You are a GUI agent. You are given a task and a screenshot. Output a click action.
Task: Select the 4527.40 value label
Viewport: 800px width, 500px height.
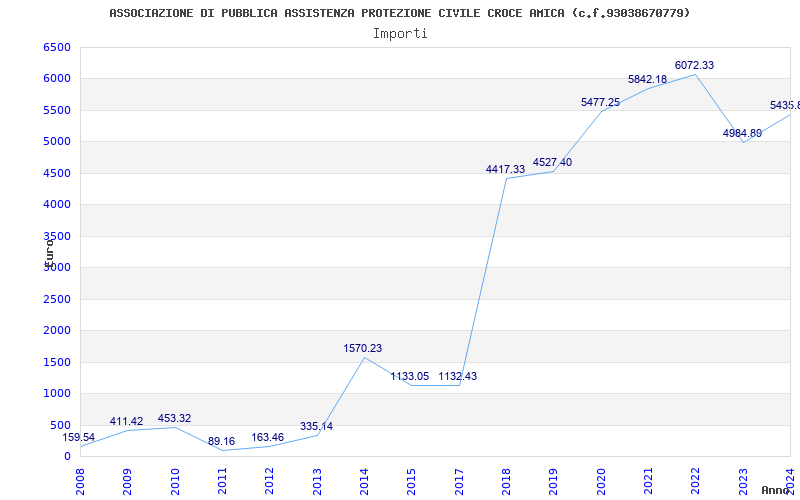coord(552,162)
